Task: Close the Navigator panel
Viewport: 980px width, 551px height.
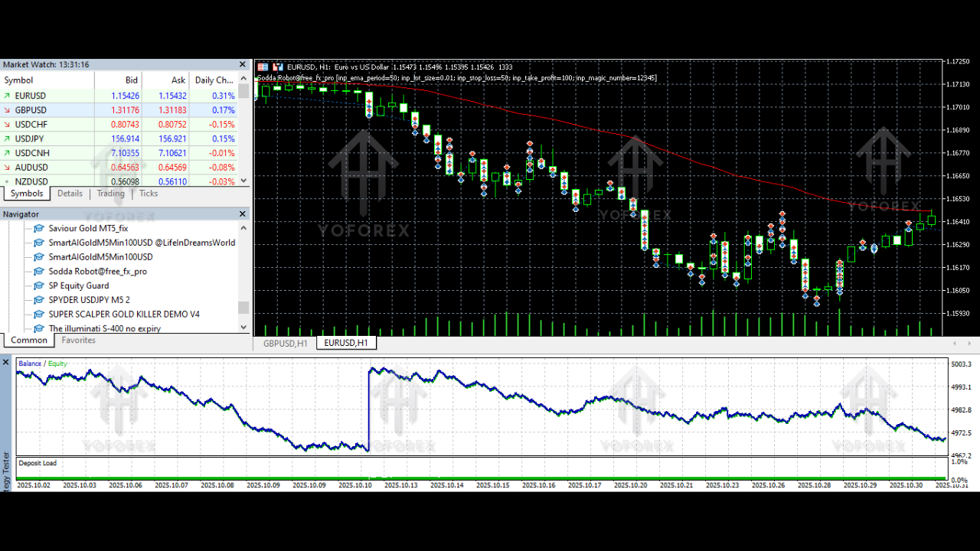Action: (243, 214)
